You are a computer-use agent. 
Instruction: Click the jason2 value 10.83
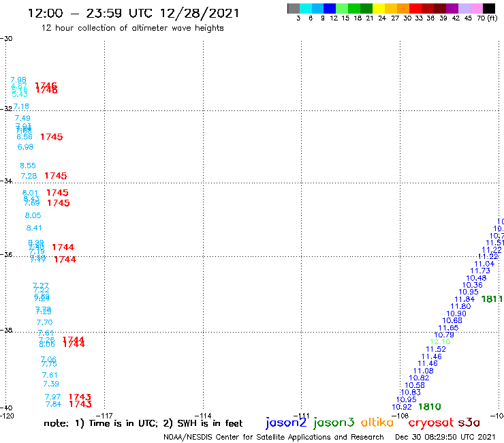411,393
